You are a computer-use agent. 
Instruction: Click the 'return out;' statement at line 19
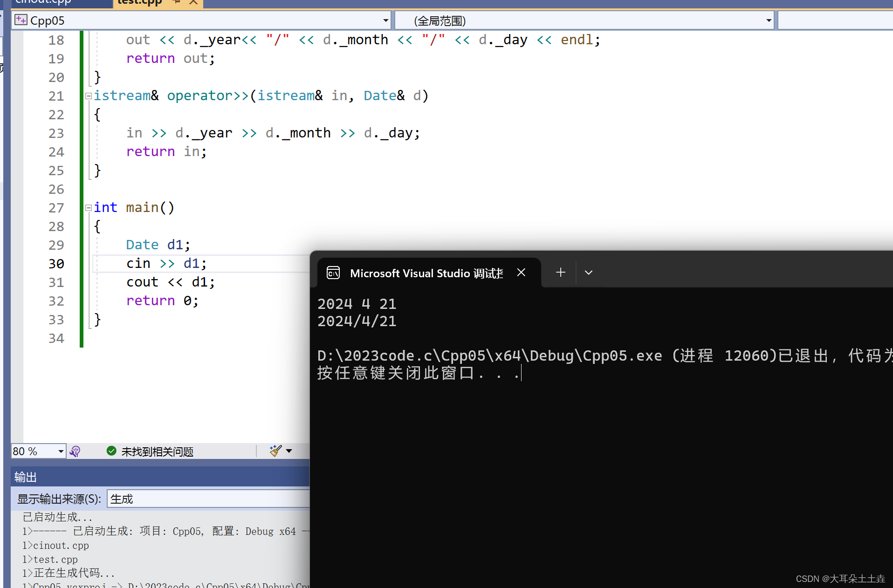(x=171, y=59)
